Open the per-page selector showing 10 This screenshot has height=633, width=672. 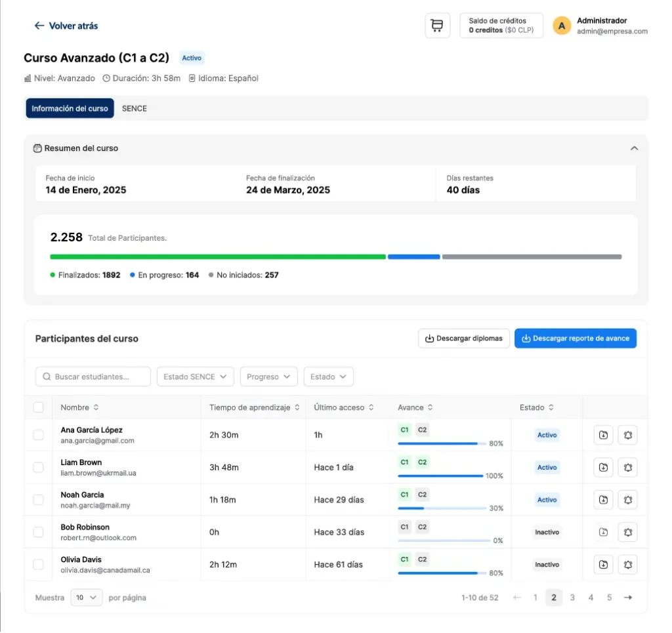click(86, 598)
